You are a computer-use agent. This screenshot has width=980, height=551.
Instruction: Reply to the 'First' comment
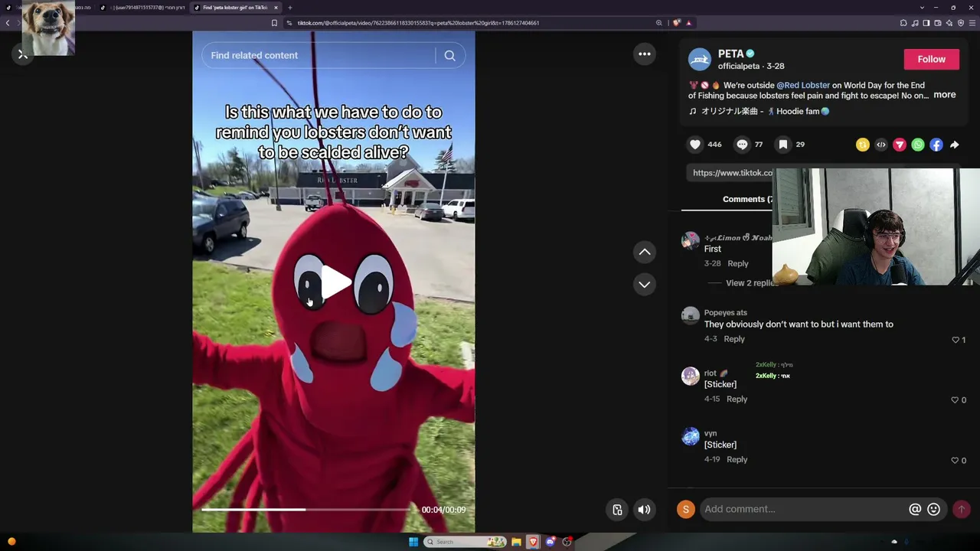738,263
